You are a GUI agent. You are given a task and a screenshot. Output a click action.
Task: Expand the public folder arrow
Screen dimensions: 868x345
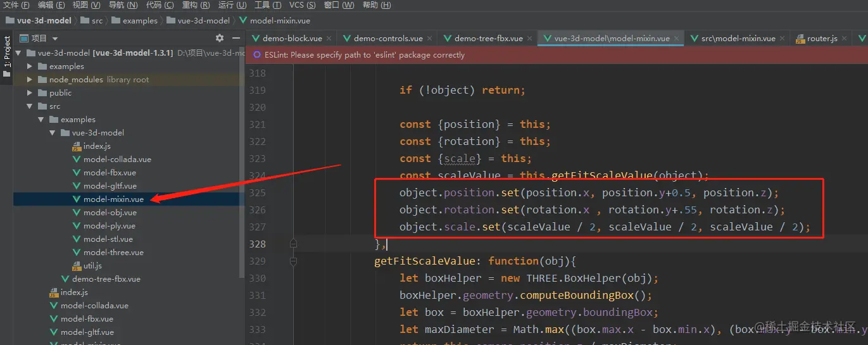click(30, 93)
